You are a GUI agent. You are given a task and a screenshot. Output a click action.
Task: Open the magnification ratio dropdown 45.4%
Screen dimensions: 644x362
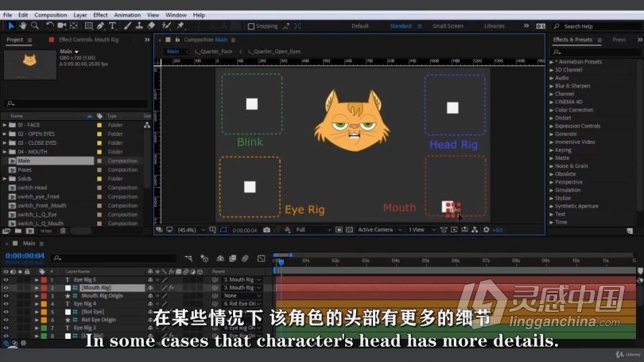point(191,230)
